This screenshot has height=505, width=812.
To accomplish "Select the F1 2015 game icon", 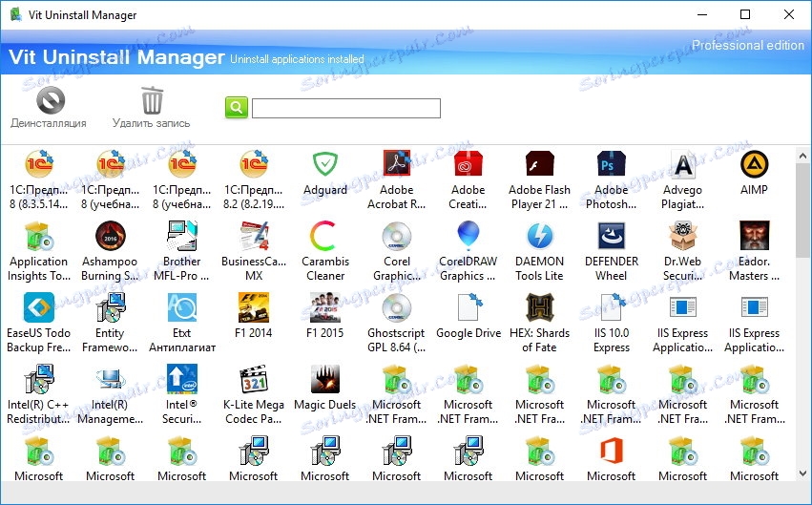I will [324, 307].
